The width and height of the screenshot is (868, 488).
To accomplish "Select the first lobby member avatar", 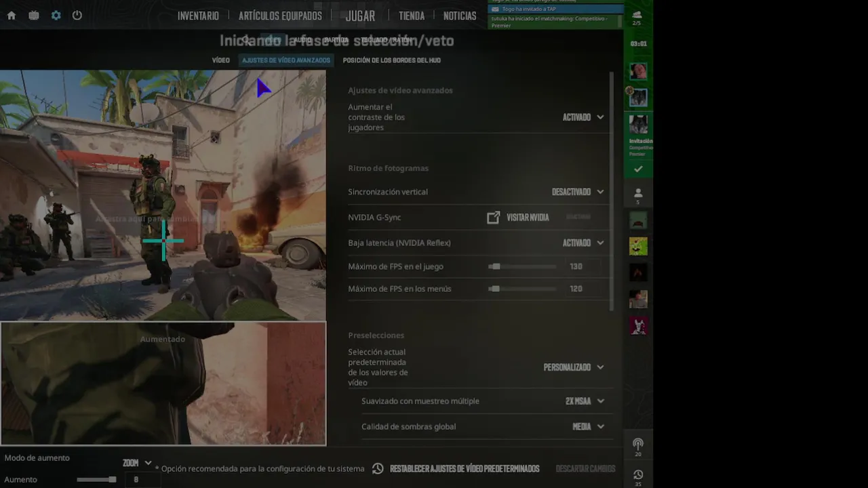I will tap(638, 71).
